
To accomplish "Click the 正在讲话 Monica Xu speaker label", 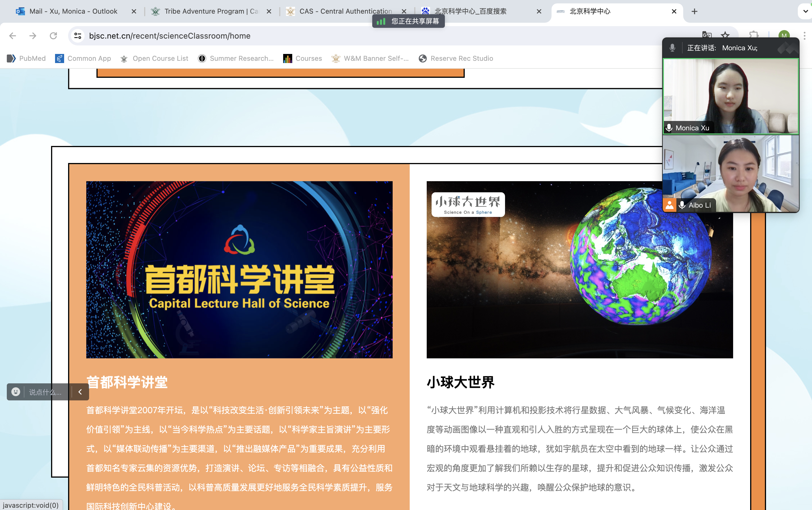I will point(722,48).
